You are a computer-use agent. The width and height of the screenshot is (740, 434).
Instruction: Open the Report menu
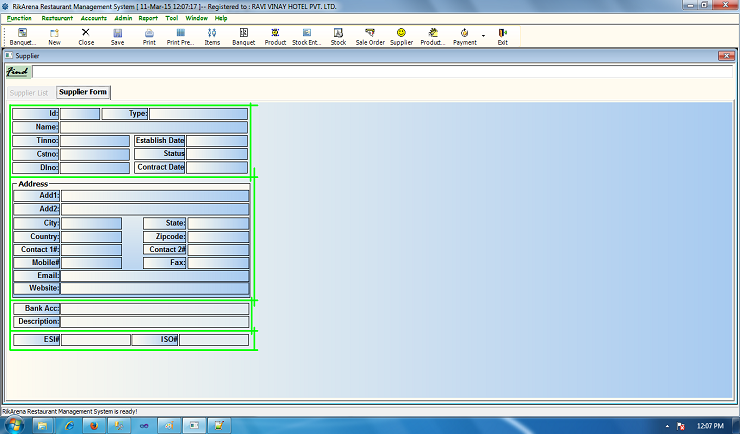click(x=148, y=18)
